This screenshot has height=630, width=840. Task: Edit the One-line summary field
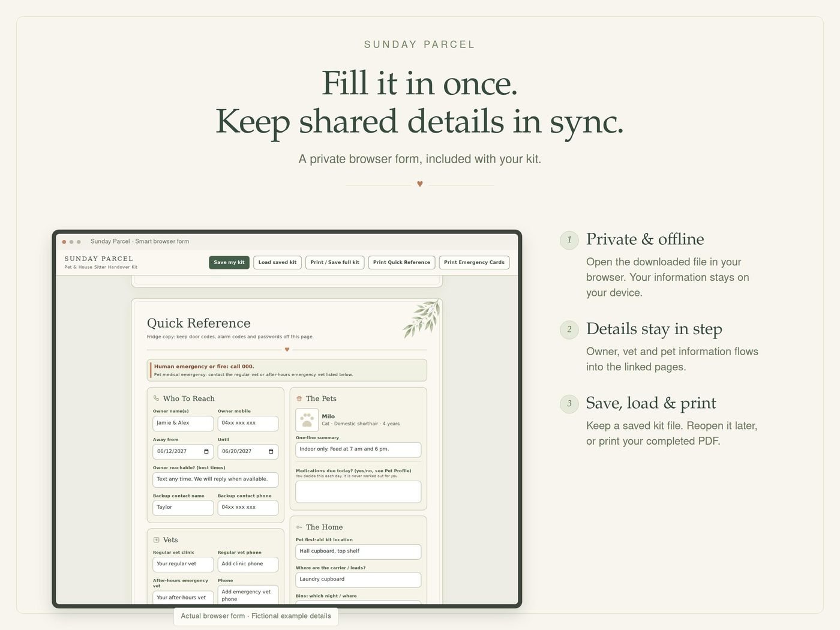tap(358, 449)
